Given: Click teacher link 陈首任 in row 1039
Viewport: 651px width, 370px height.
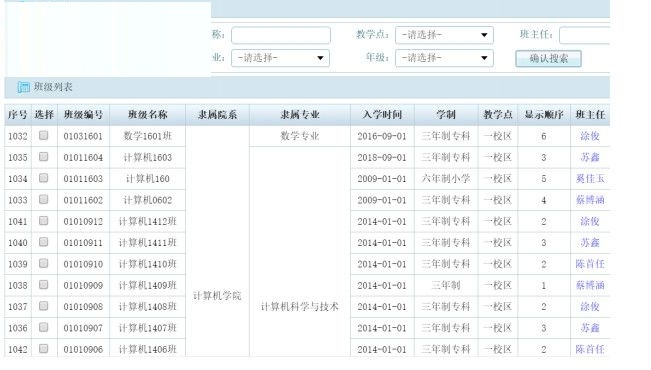Looking at the screenshot, I should (x=590, y=264).
